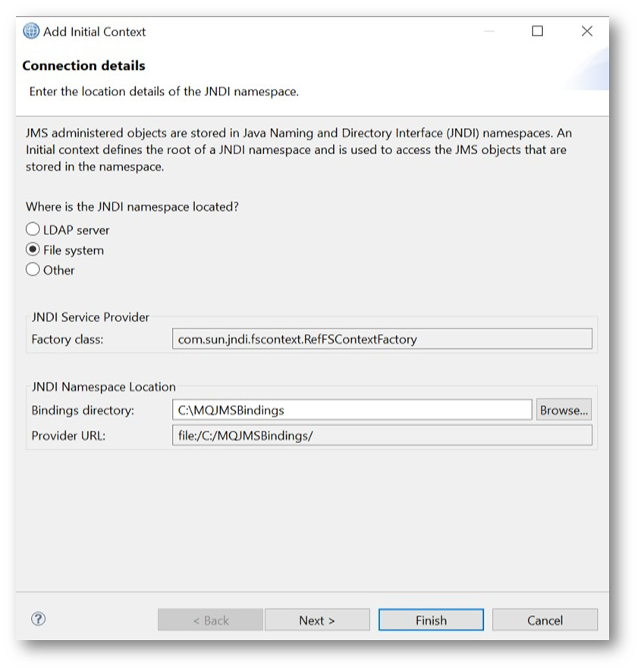
Task: Pick the Other namespace location option
Action: (33, 269)
